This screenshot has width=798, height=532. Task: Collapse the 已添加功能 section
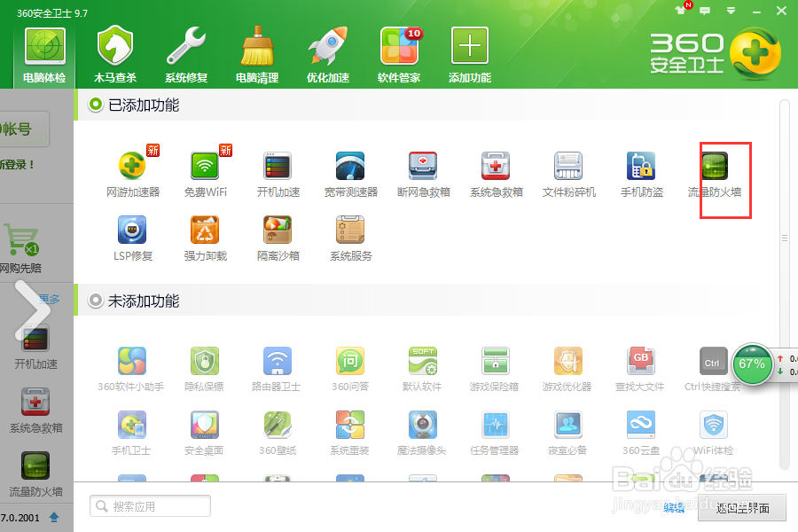[x=95, y=105]
